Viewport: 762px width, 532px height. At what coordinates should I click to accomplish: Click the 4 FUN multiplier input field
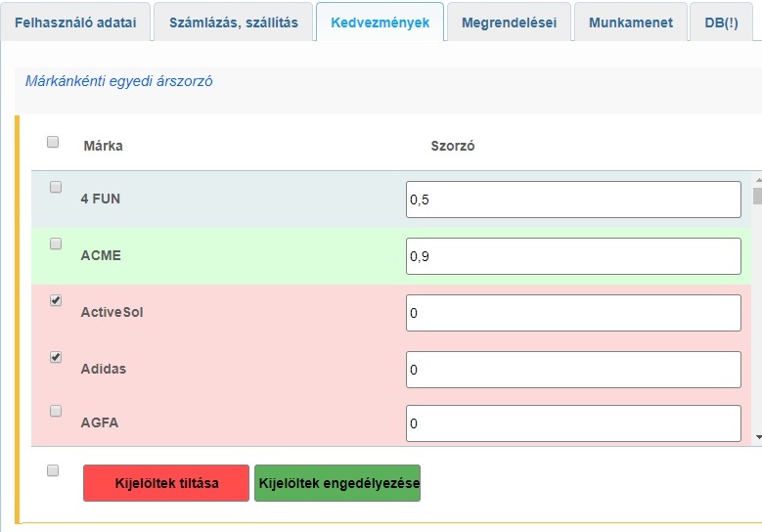coord(573,199)
